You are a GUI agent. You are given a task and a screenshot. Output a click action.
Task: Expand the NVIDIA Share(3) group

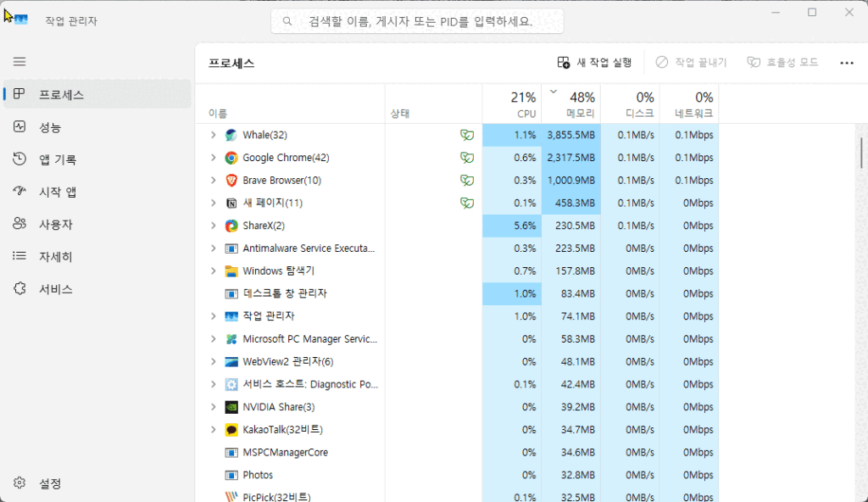(213, 407)
